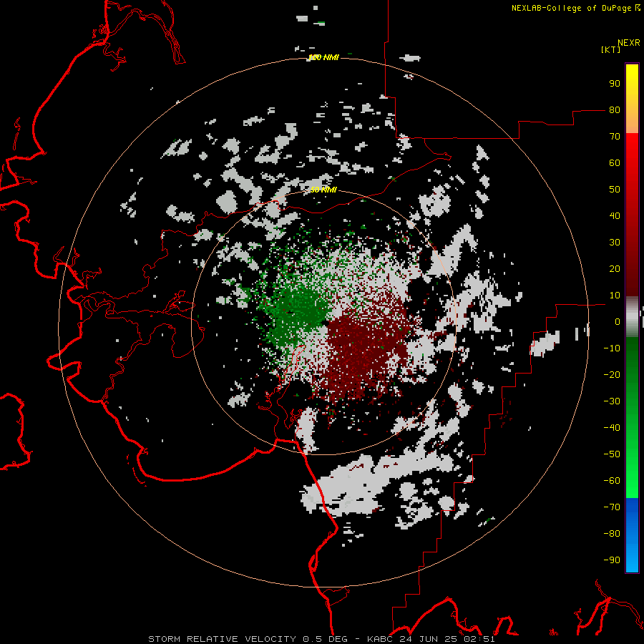Click the -50 value on velocity scale
644x644 pixels.
click(612, 454)
